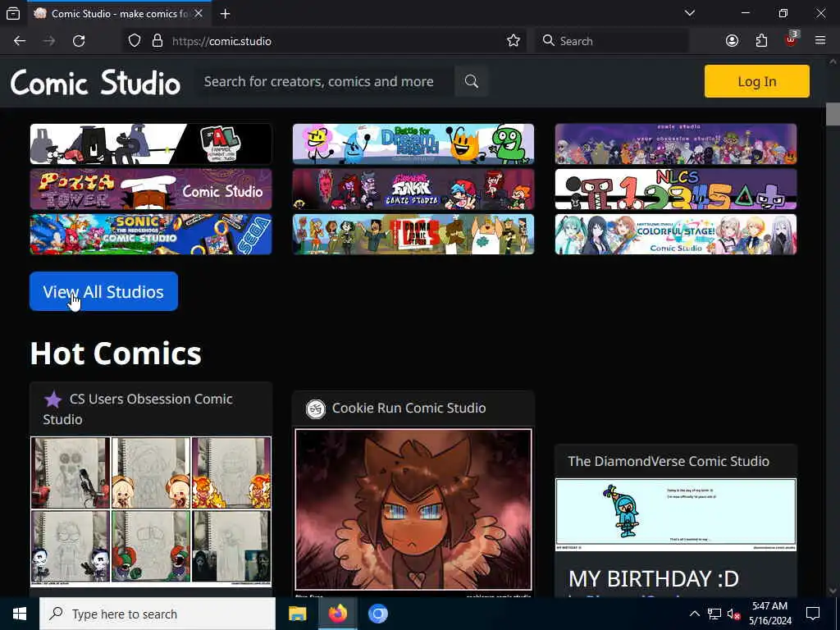Open the DiamondVerse birthday comic thumbnail
Viewport: 840px width, 630px height.
click(676, 514)
